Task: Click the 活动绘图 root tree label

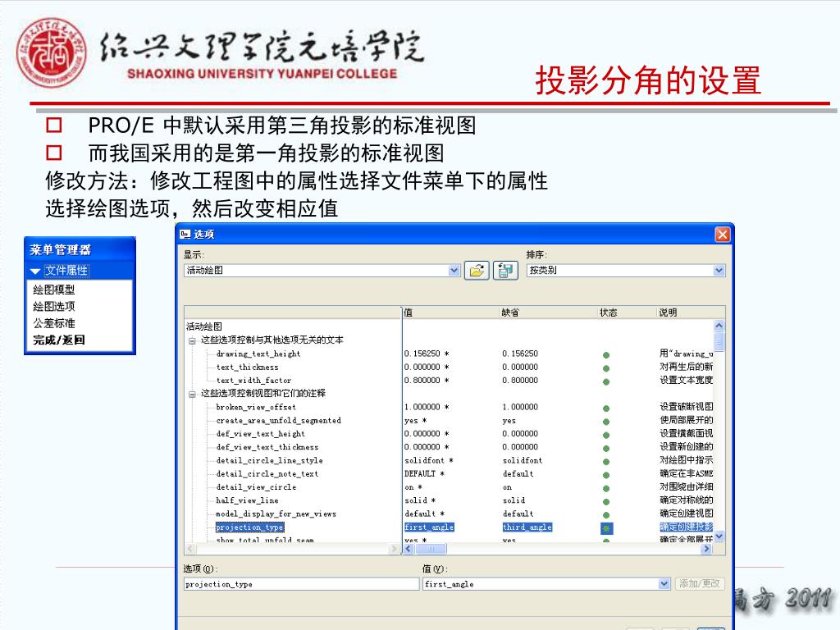Action: 204,326
